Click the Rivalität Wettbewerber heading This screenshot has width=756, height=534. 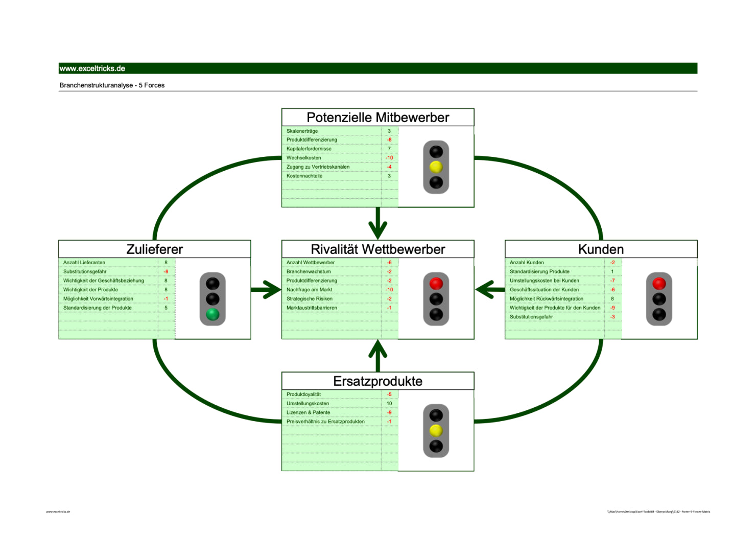point(377,249)
